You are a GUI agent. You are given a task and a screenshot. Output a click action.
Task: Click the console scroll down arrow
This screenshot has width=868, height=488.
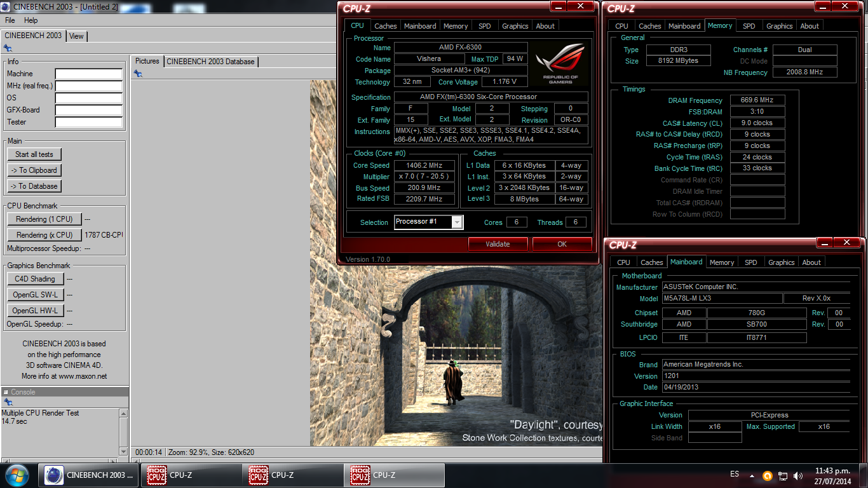[123, 451]
